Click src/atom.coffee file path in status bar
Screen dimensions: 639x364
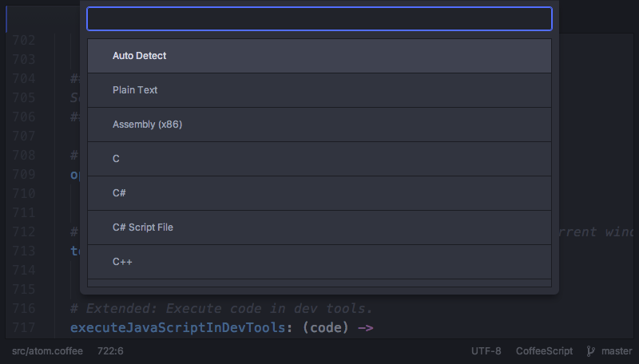point(47,351)
